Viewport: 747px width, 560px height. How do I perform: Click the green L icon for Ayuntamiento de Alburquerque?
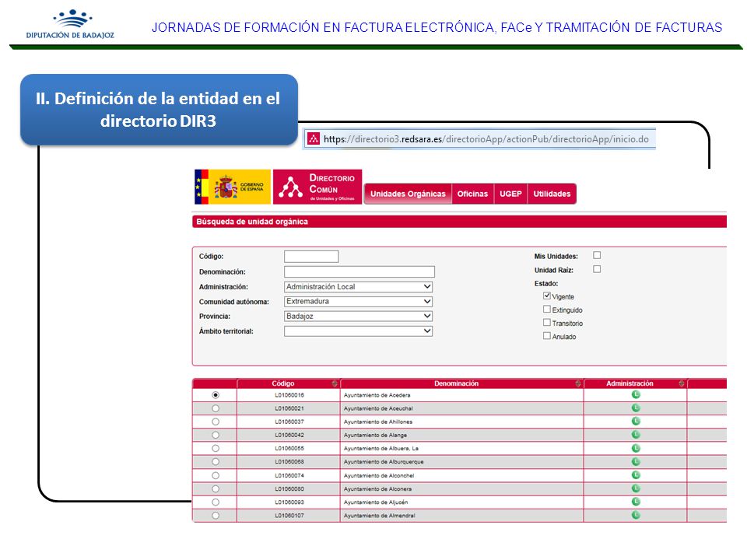point(636,461)
